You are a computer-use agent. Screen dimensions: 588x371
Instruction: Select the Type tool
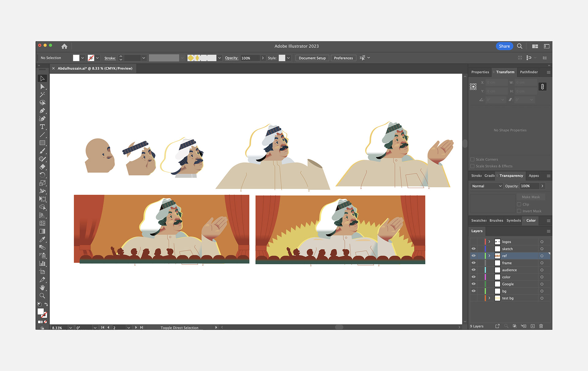click(43, 127)
